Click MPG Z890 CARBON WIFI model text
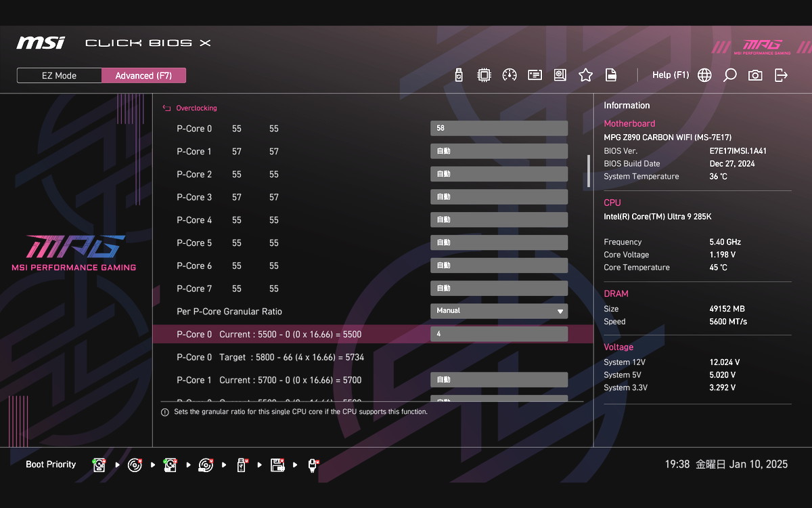Screen dimensions: 812x508 668,137
